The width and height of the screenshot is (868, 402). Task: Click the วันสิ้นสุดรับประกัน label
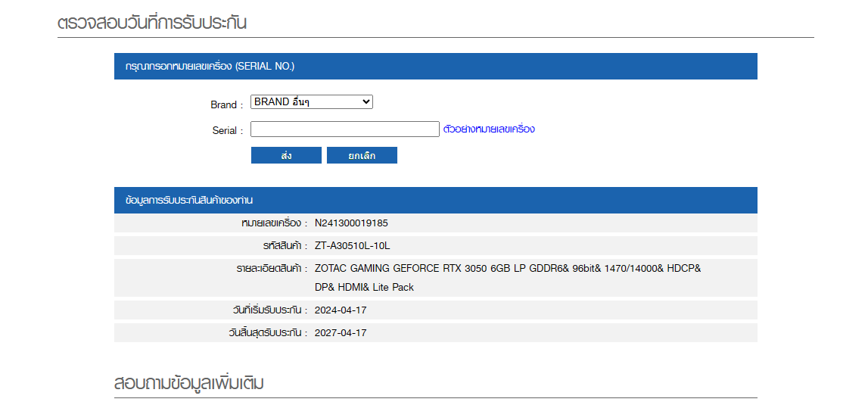click(x=268, y=333)
